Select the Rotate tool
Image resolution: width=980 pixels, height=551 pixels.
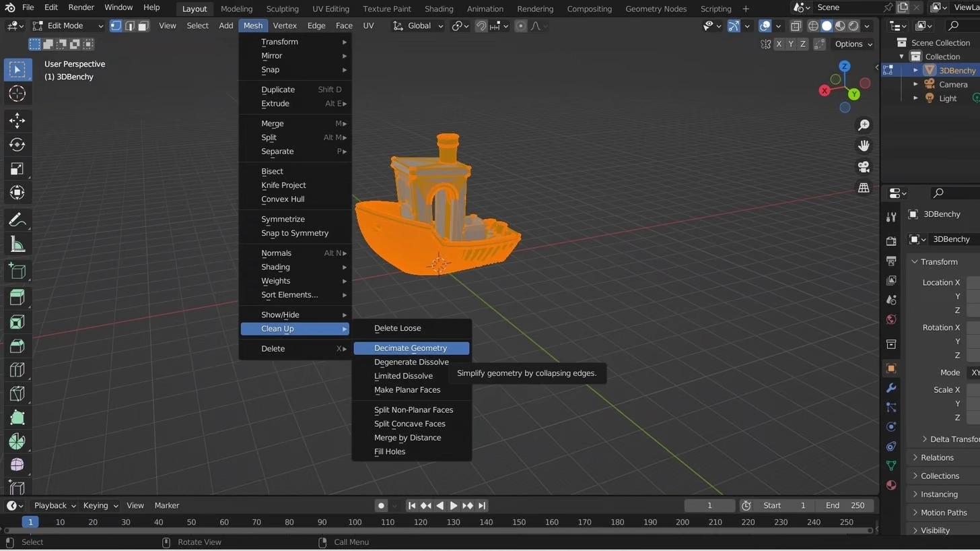(17, 145)
